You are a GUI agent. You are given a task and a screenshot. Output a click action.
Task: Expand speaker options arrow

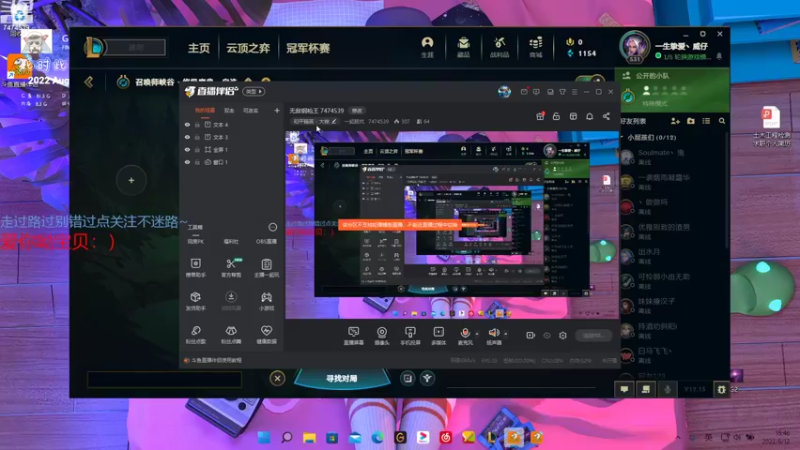tap(506, 334)
